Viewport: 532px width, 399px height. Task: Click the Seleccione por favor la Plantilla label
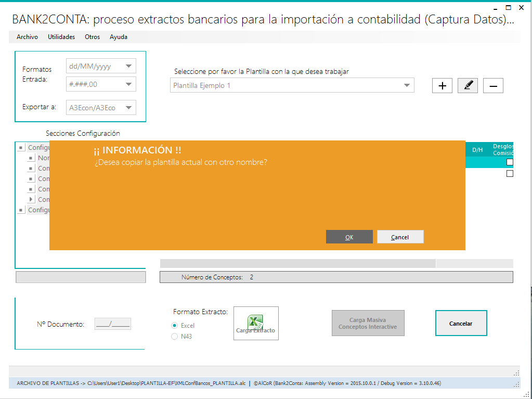[262, 72]
